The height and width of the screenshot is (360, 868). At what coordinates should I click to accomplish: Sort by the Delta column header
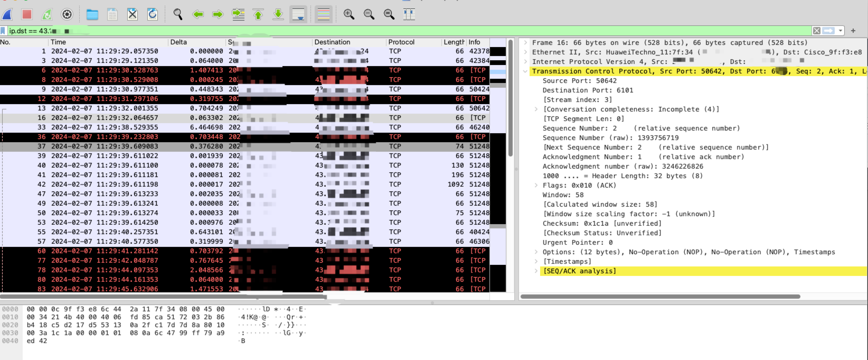178,42
